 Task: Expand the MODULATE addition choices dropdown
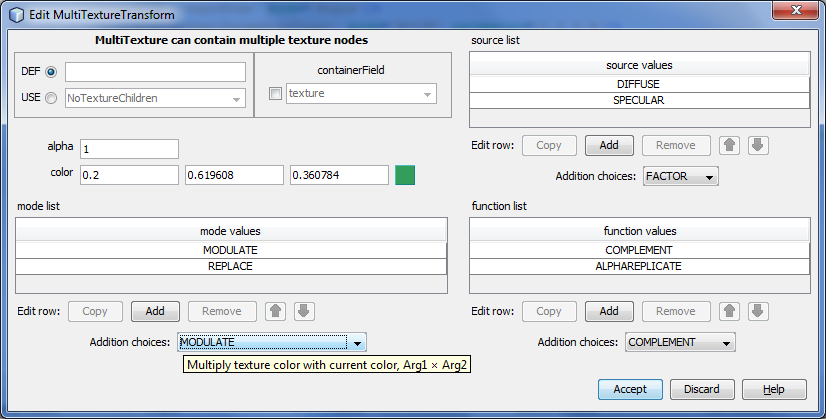click(273, 342)
